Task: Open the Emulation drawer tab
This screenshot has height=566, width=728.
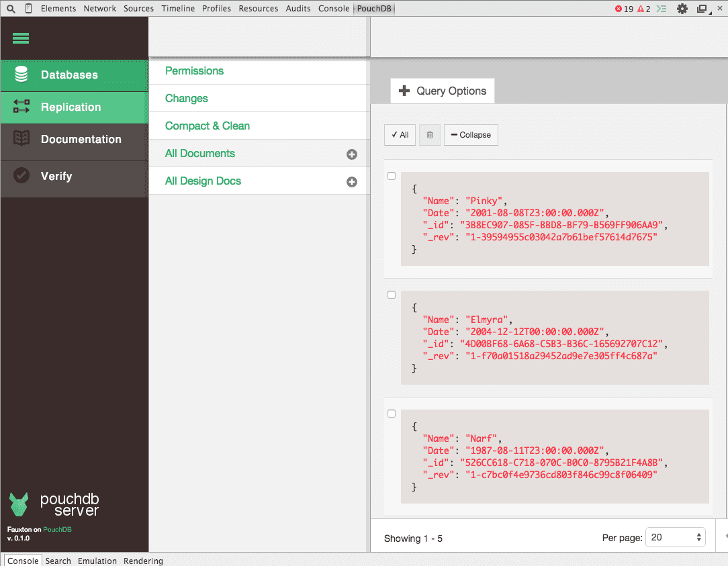Action: click(x=97, y=561)
